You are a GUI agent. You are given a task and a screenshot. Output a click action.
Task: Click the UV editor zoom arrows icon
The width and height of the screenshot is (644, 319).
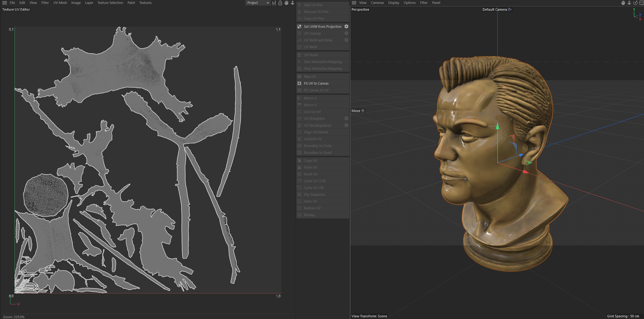(x=292, y=3)
